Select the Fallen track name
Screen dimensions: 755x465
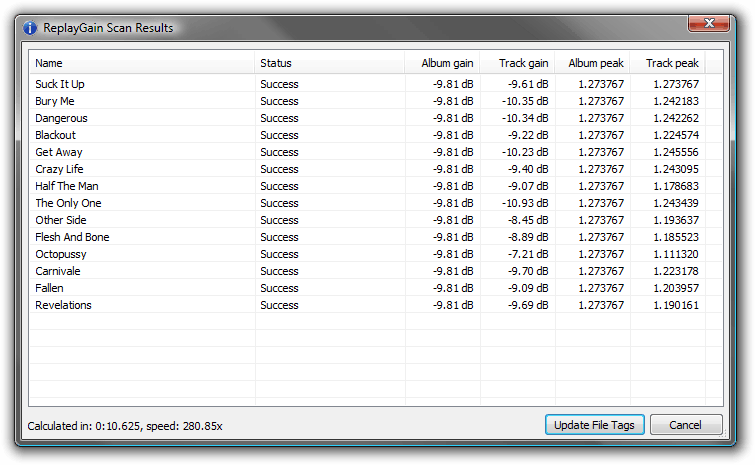click(x=49, y=288)
